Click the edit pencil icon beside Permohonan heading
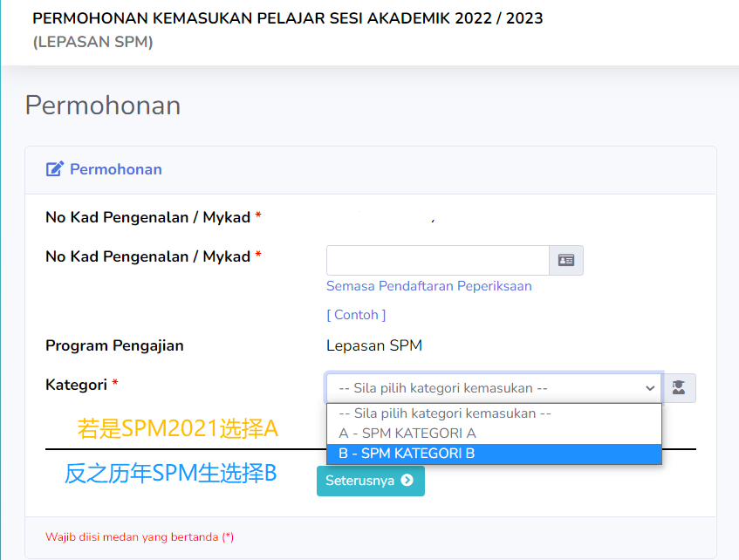 (x=55, y=168)
